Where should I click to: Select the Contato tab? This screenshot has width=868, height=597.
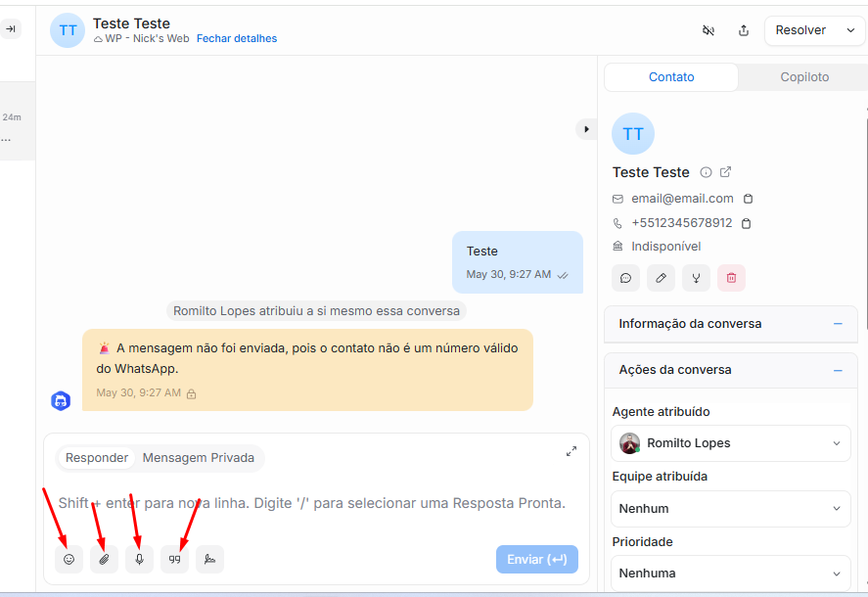671,77
